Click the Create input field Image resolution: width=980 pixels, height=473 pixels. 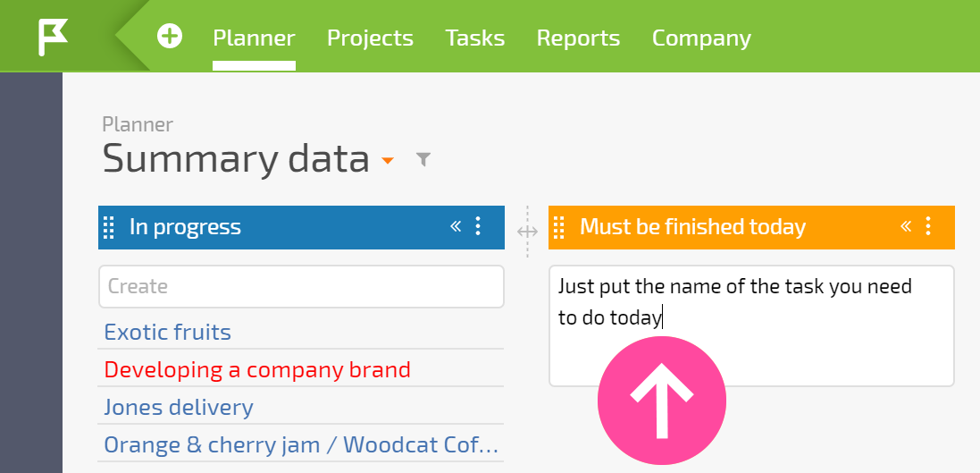tap(301, 286)
